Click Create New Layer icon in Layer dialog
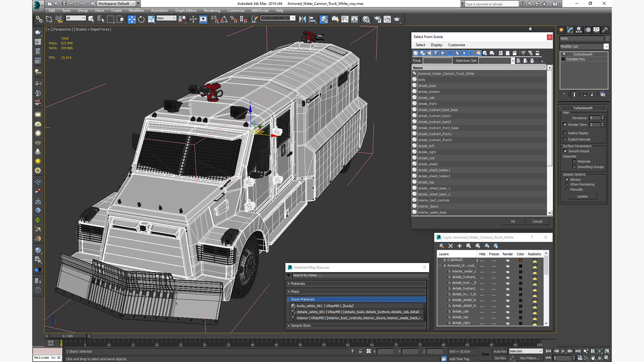Image resolution: width=644 pixels, height=362 pixels. (441, 246)
